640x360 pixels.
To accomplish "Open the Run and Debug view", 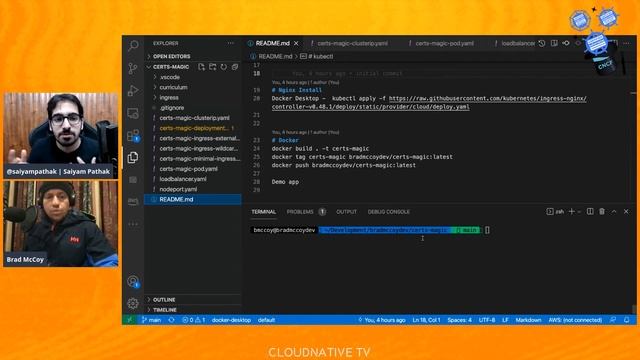I will tap(133, 90).
